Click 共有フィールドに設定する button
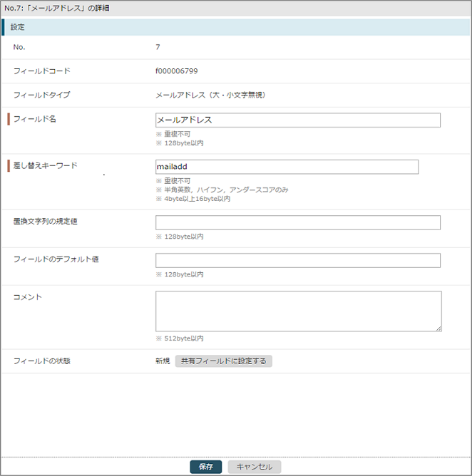The height and width of the screenshot is (476, 472). click(224, 361)
